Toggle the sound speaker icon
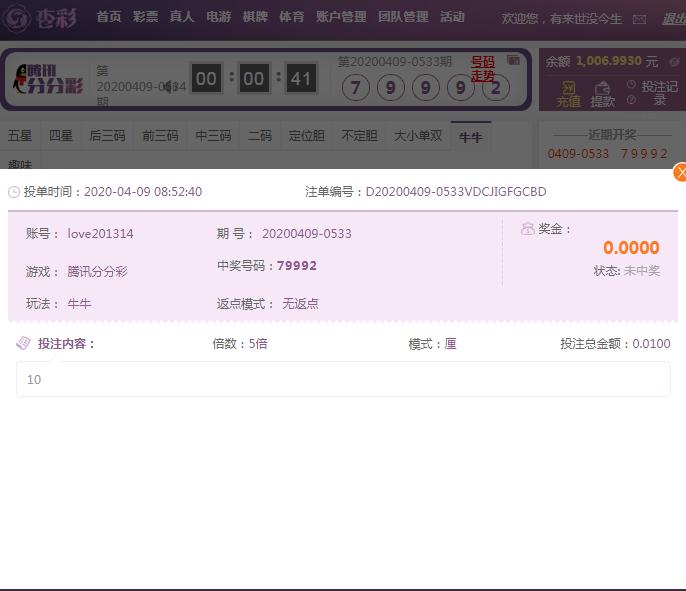Screen dimensions: 686x591 (x=167, y=87)
